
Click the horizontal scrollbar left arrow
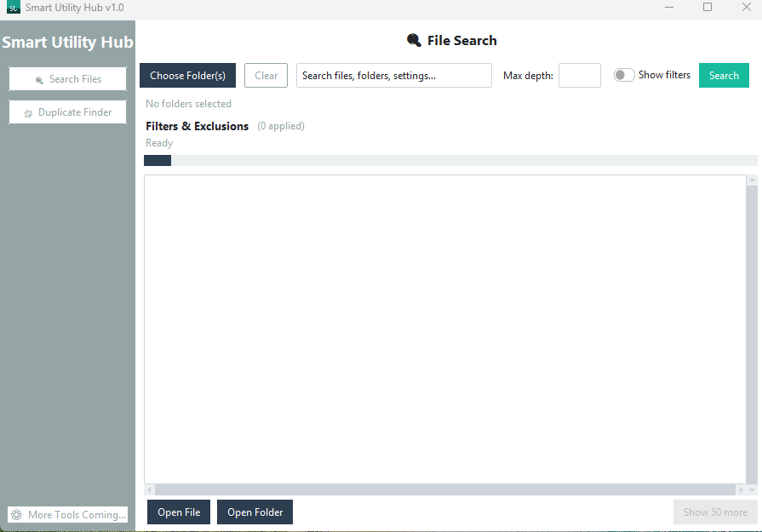148,489
